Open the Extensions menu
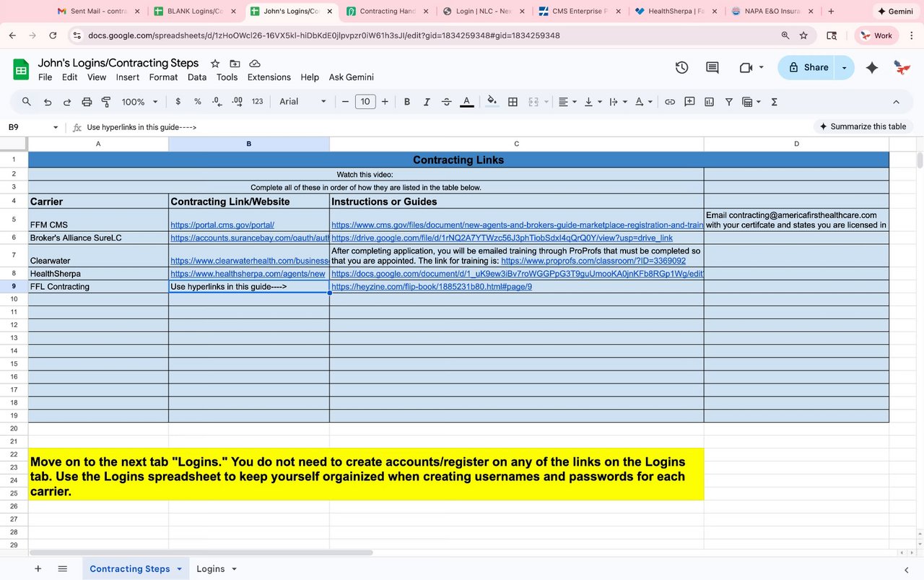924x580 pixels. coord(269,77)
